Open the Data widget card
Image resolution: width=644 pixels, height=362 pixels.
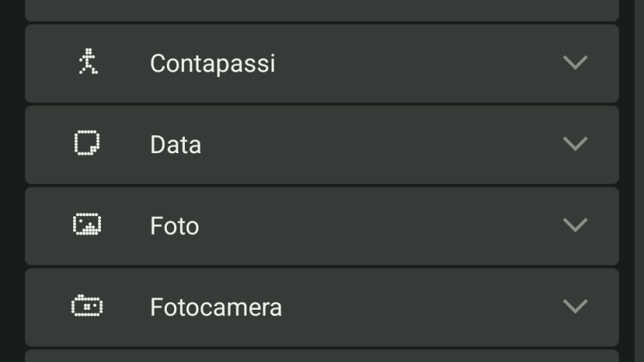(x=322, y=145)
